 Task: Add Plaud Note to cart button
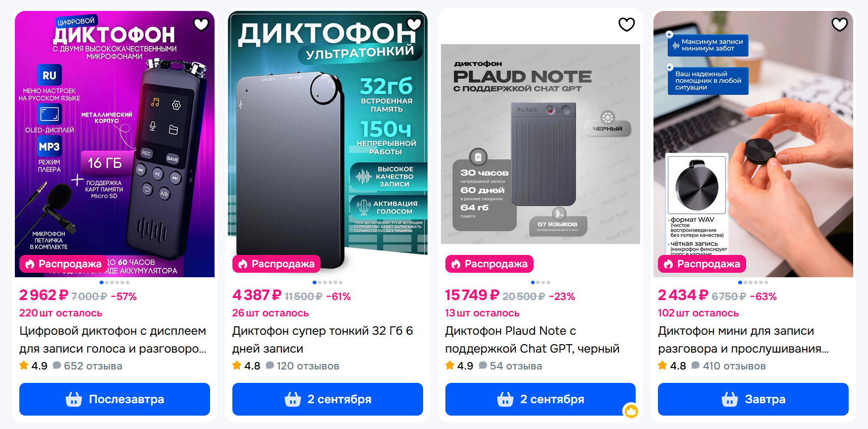coord(540,399)
